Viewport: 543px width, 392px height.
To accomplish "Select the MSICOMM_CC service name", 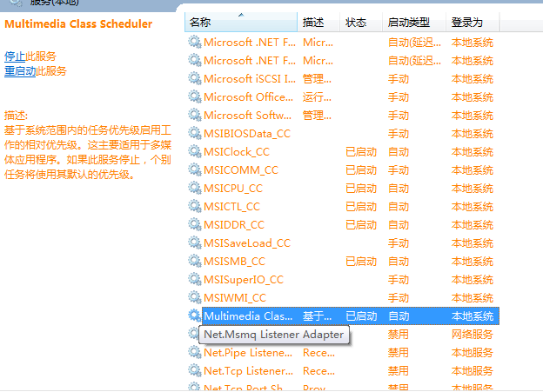I will [x=241, y=170].
